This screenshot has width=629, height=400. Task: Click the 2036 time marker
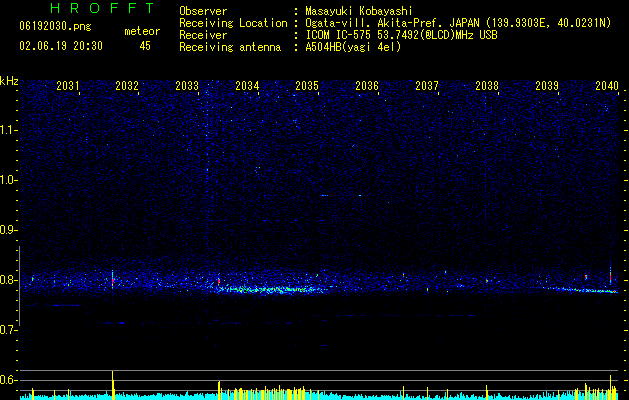click(367, 86)
